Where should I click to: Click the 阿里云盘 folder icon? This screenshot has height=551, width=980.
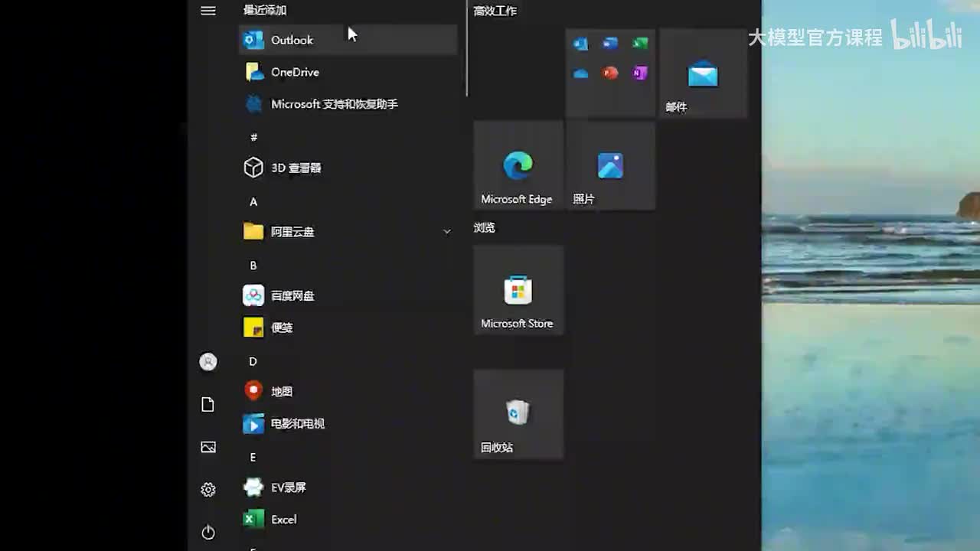(x=253, y=231)
